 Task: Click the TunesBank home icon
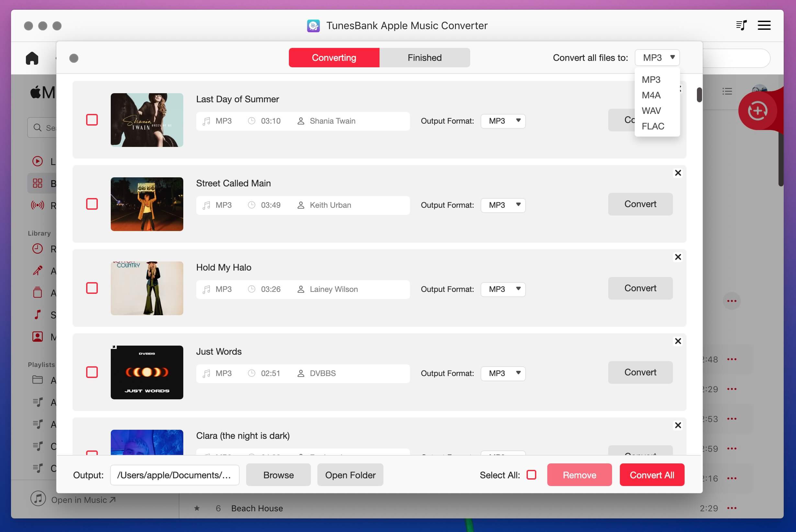tap(31, 58)
